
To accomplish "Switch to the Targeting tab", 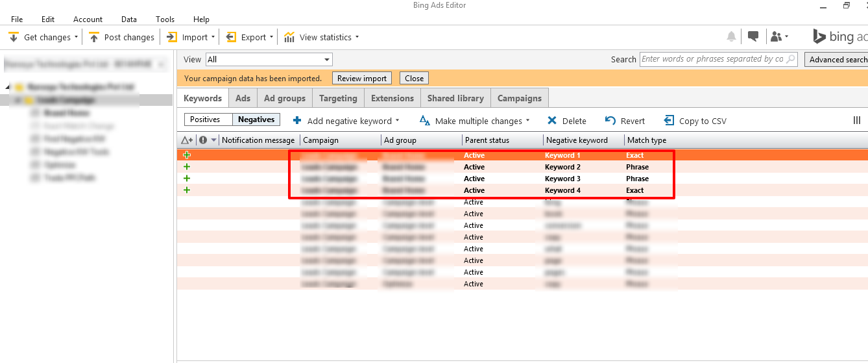I will [x=338, y=98].
